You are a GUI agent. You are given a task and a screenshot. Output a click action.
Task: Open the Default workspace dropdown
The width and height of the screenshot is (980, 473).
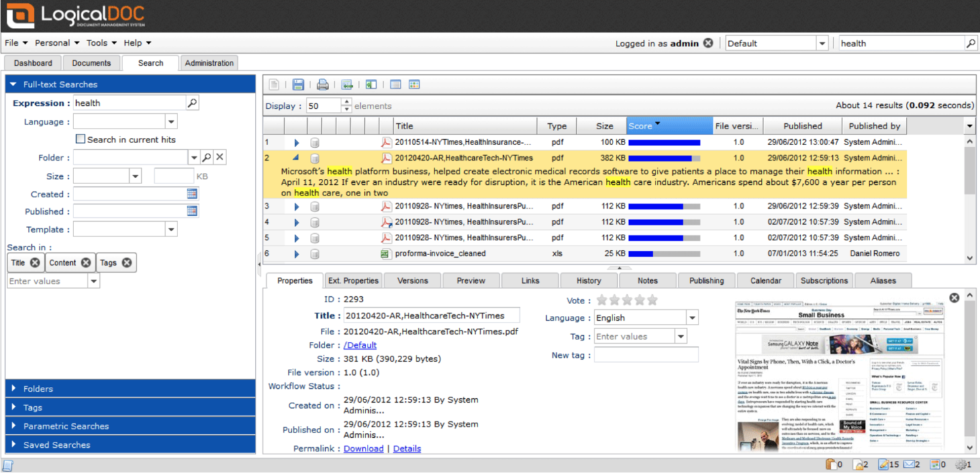pyautogui.click(x=822, y=44)
